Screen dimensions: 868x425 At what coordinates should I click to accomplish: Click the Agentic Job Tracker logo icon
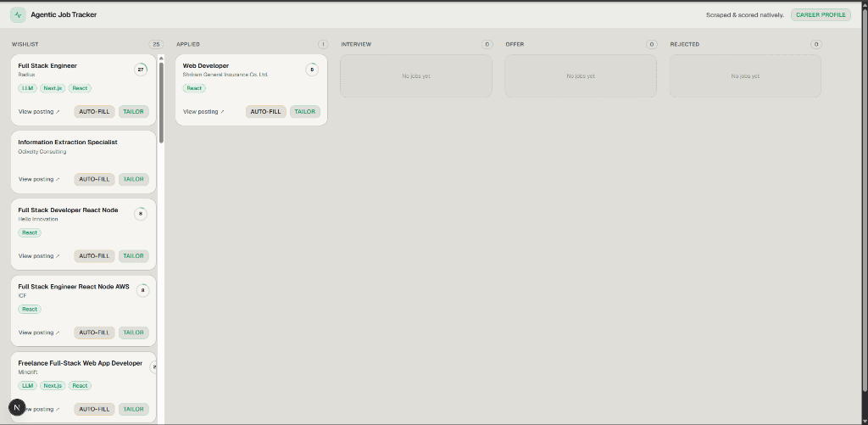[x=18, y=15]
